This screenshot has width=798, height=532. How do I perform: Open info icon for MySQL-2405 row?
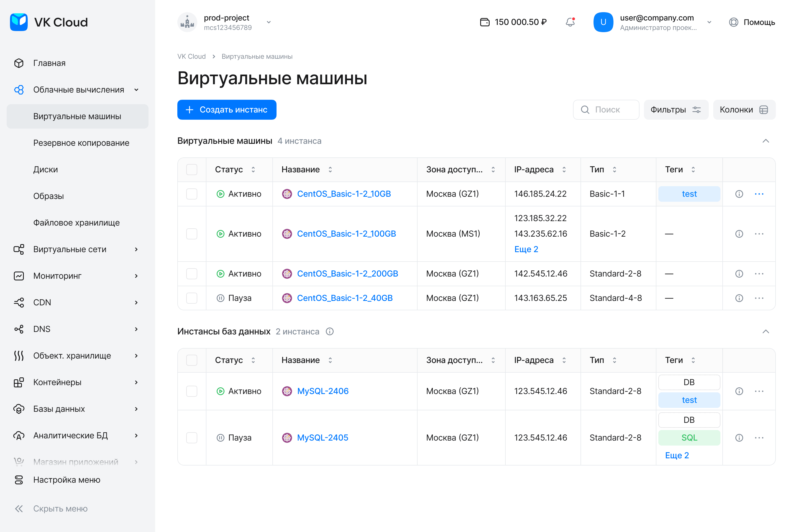tap(739, 438)
